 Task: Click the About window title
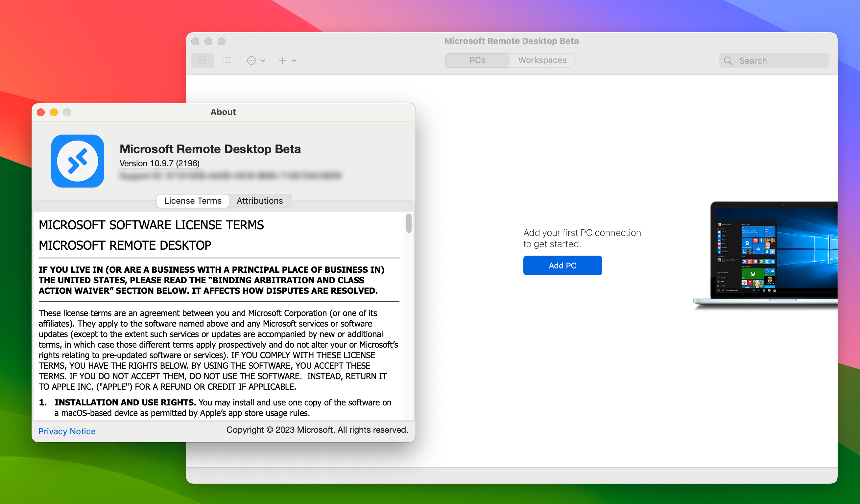click(x=223, y=112)
